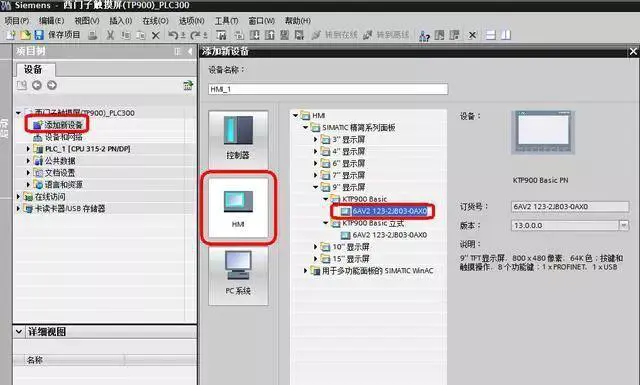Click the Cut scissors icon in toolbar
The image size is (640, 385).
[x=110, y=35]
